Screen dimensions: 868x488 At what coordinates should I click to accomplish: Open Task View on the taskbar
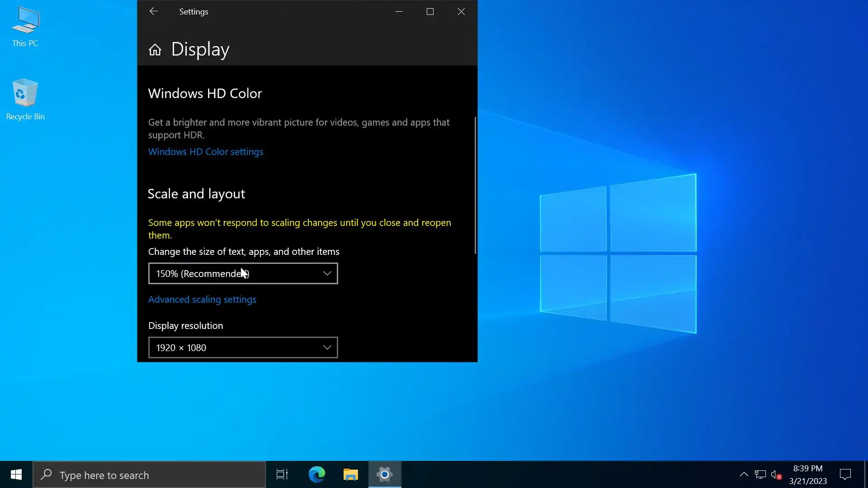[x=282, y=474]
